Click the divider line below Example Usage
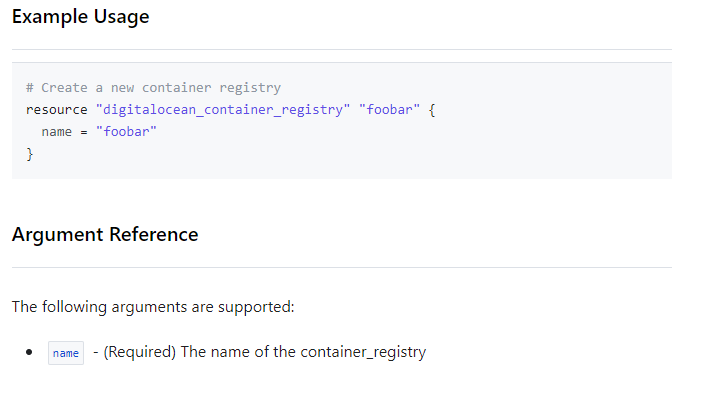 coord(342,50)
